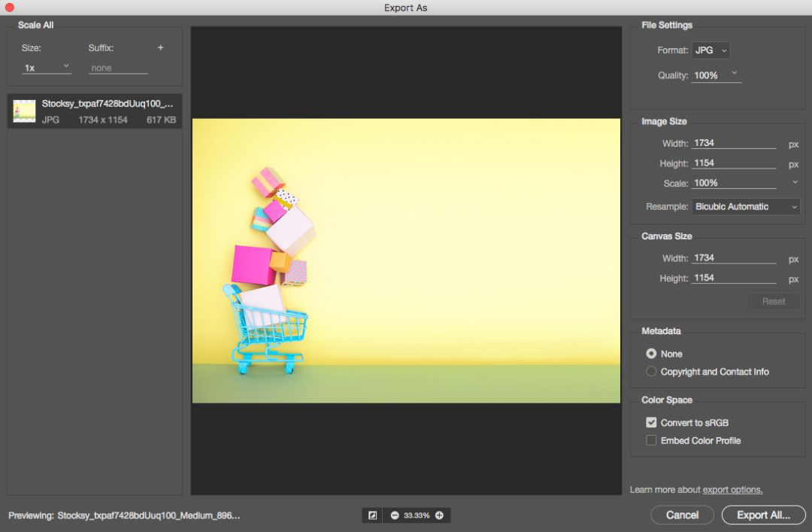Click the 33.33% zoom level text
Viewport: 812px width, 532px height.
417,515
